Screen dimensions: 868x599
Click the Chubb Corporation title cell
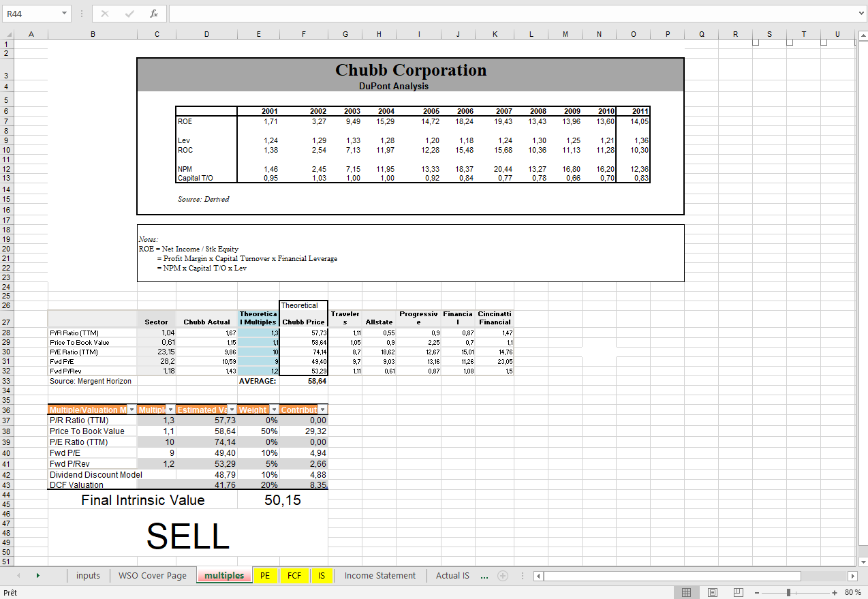[411, 70]
